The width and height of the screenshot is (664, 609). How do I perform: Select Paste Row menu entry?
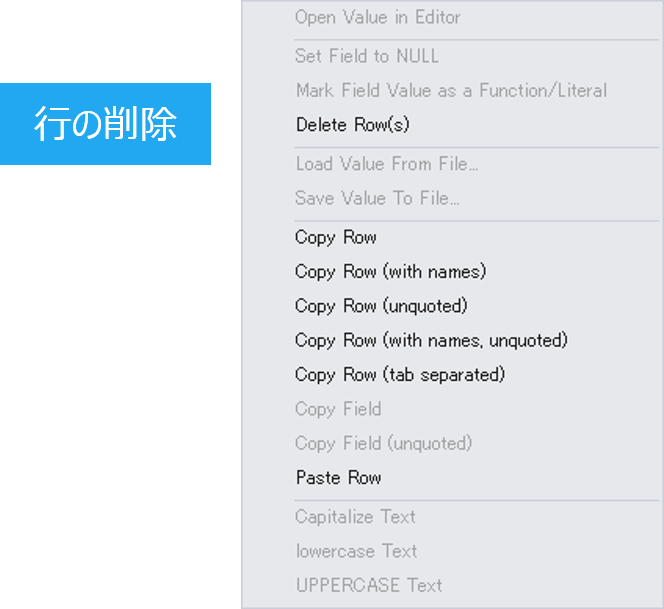point(451,478)
